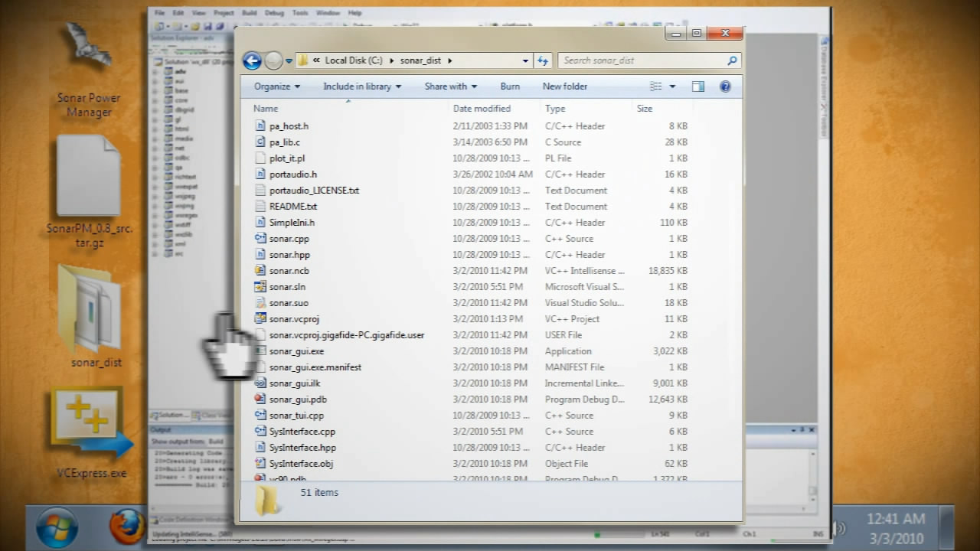
Task: Select sonar_gui.exe application icon
Action: click(x=260, y=351)
